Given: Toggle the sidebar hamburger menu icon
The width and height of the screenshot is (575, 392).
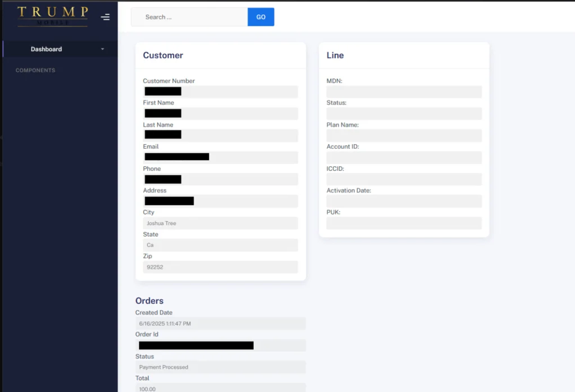Looking at the screenshot, I should (x=105, y=17).
